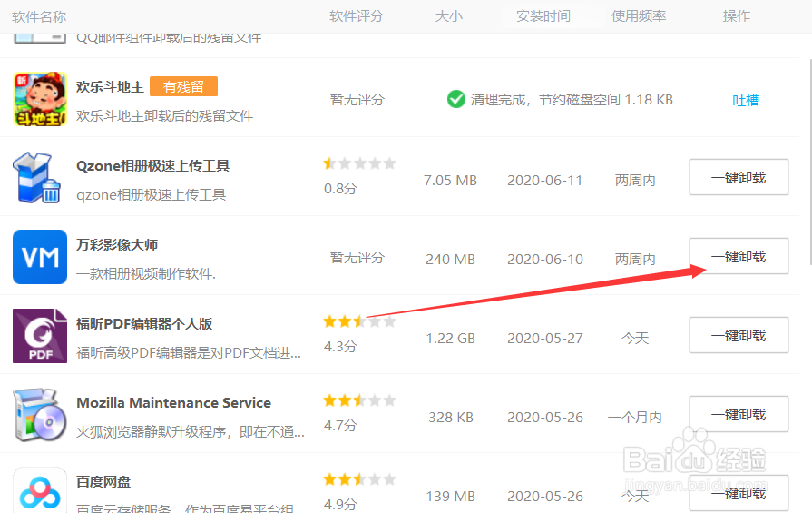Click the star rating for 福昕PDF编辑器个人版
The width and height of the screenshot is (812, 513).
pos(360,321)
